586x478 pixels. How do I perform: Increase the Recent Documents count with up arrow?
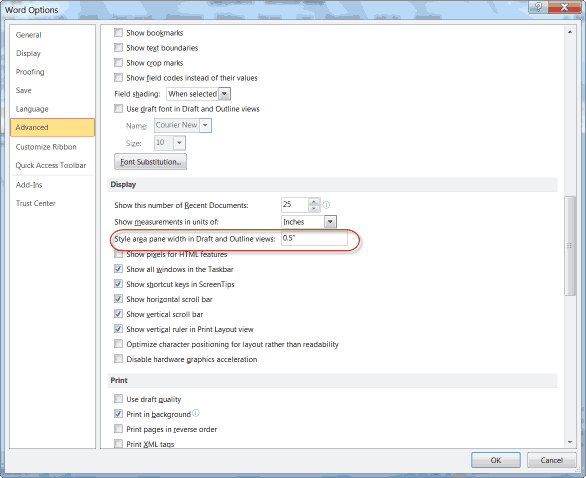[x=314, y=201]
